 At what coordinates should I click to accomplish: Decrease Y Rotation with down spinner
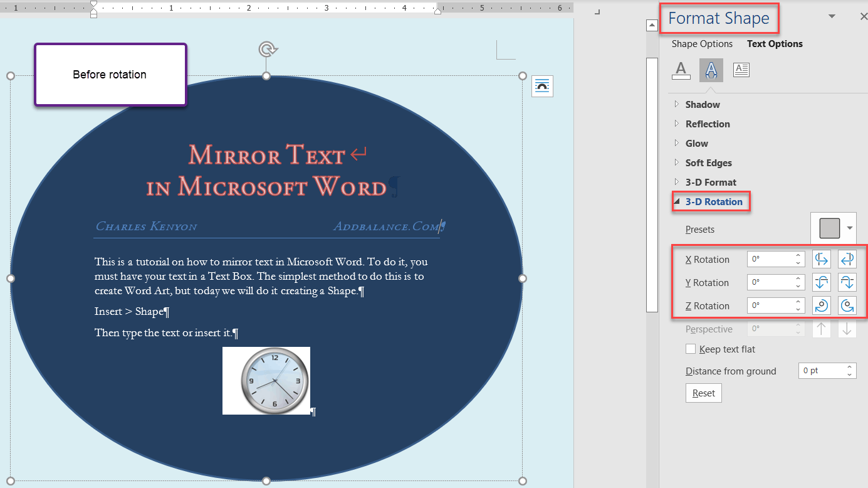pyautogui.click(x=798, y=287)
